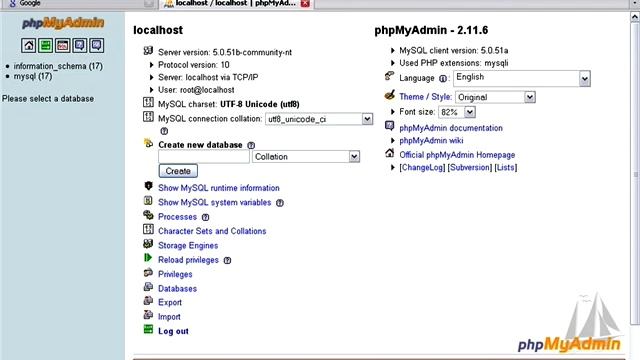The height and width of the screenshot is (360, 640).
Task: Open the Language dropdown showing English
Action: (522, 78)
